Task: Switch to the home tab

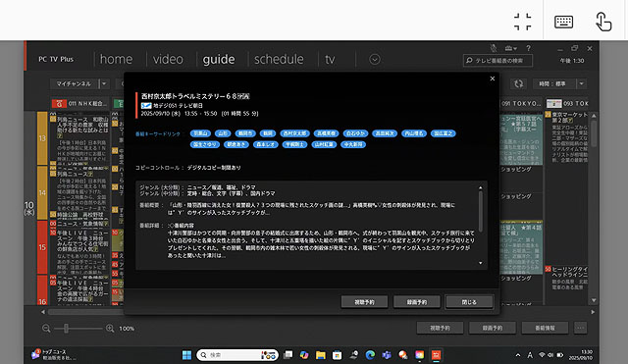Action: (116, 59)
